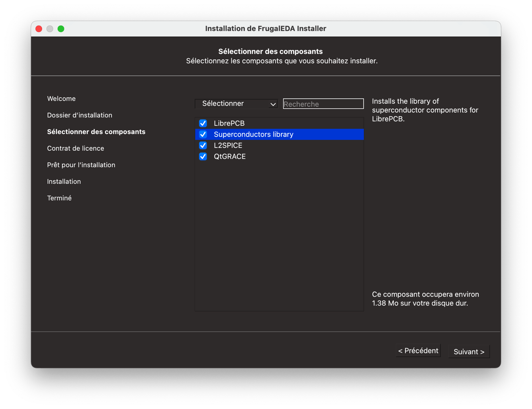Uncheck the L2SPICE checkbox
This screenshot has width=532, height=409.
click(x=203, y=146)
